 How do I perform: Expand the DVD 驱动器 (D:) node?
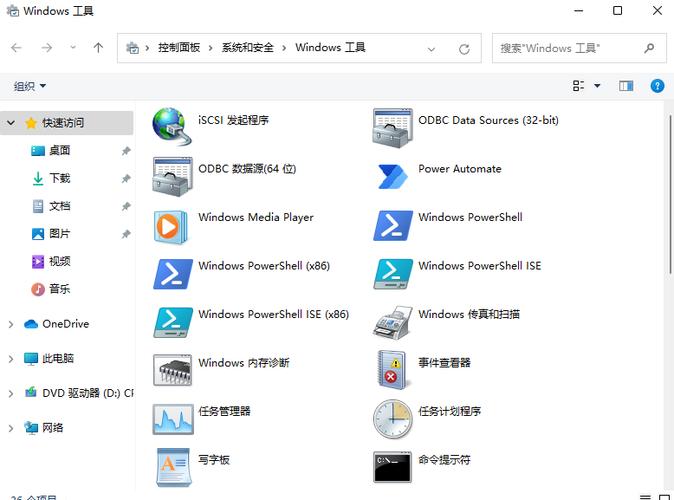[x=11, y=393]
